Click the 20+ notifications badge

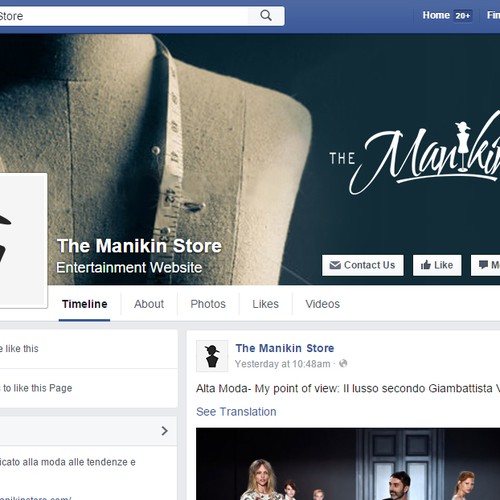[463, 16]
